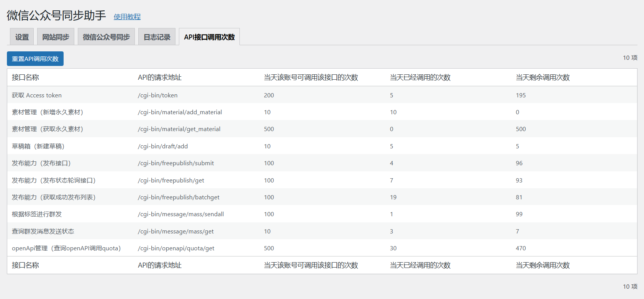The width and height of the screenshot is (644, 299).
Task: Click remaining value 470 in quota/get row
Action: (x=521, y=248)
